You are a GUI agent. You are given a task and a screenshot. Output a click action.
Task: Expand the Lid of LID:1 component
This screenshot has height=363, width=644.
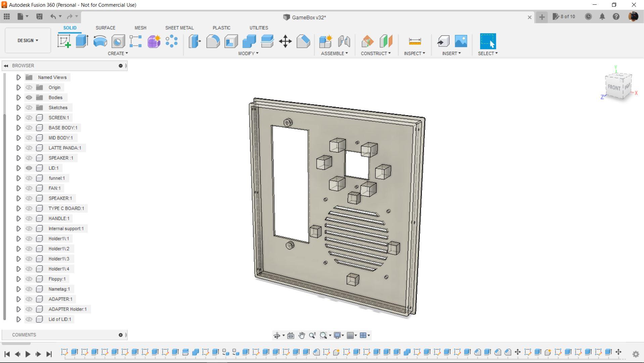[18, 319]
